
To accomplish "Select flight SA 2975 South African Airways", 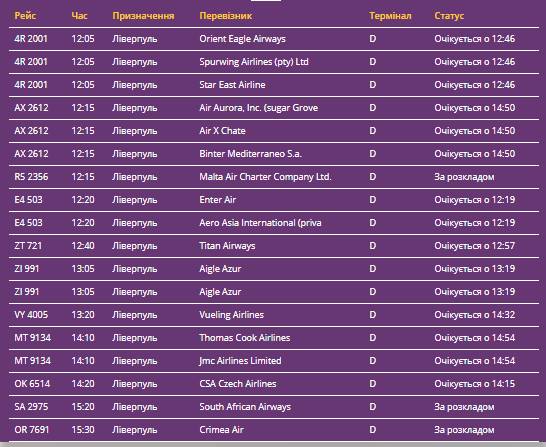I will (x=274, y=407).
